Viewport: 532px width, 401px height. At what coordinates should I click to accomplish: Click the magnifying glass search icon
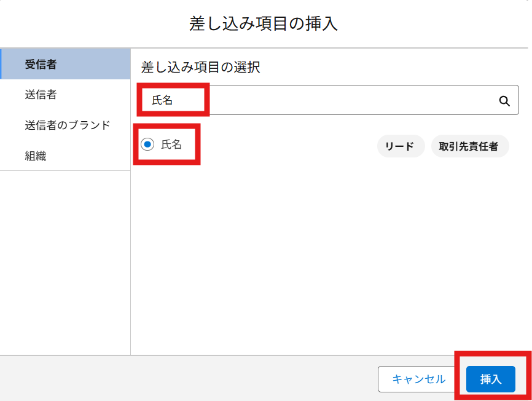[504, 101]
